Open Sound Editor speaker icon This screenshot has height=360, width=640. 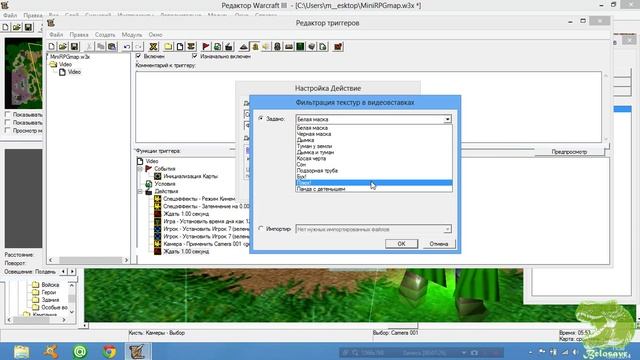(x=266, y=47)
